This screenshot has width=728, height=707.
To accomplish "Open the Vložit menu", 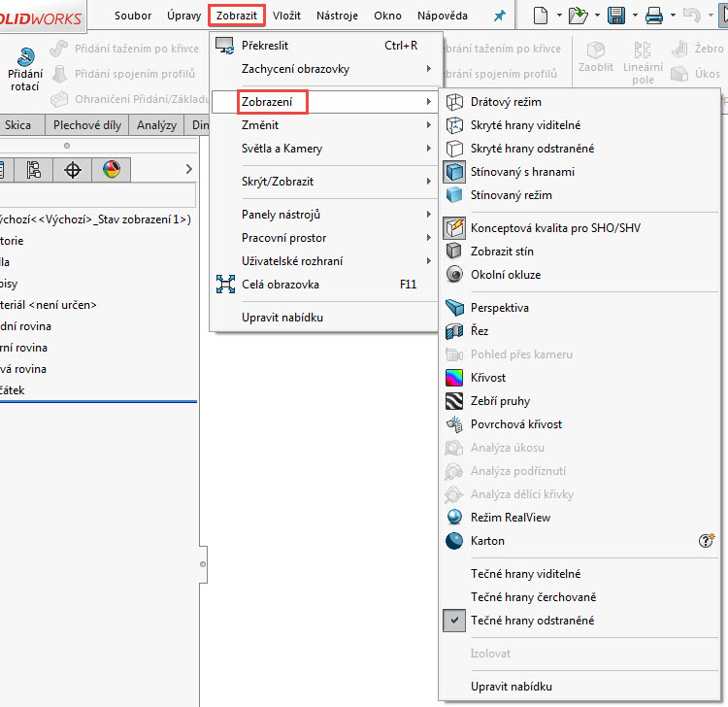I will point(286,16).
